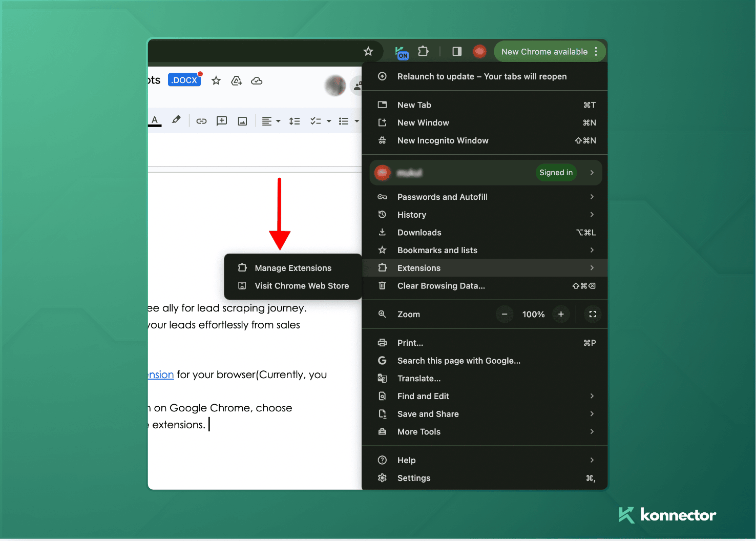This screenshot has width=756, height=541.
Task: Click the blue hyperlink in document text
Action: 161,374
